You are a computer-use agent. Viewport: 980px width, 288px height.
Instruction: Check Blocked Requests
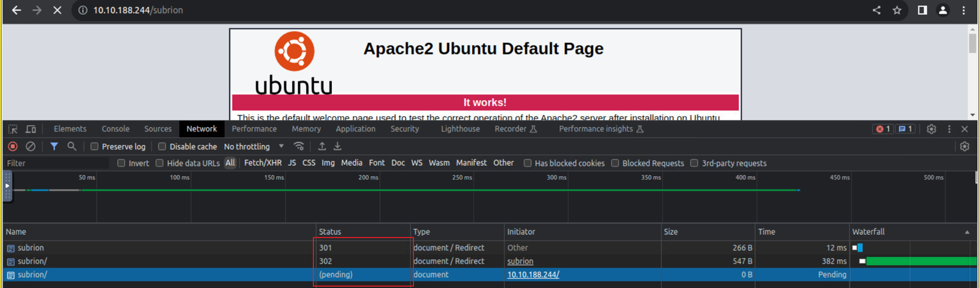click(x=615, y=163)
